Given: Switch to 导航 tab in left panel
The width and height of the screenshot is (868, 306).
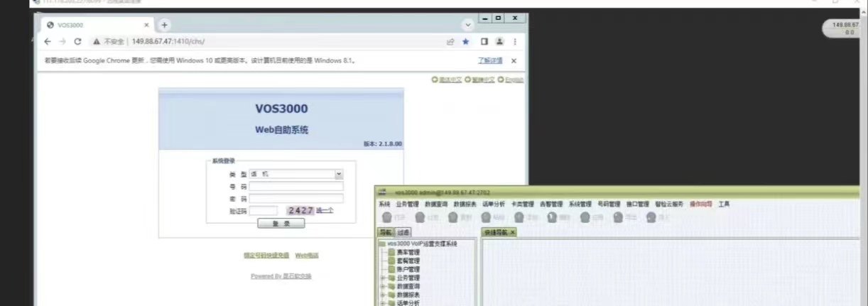Looking at the screenshot, I should 385,232.
